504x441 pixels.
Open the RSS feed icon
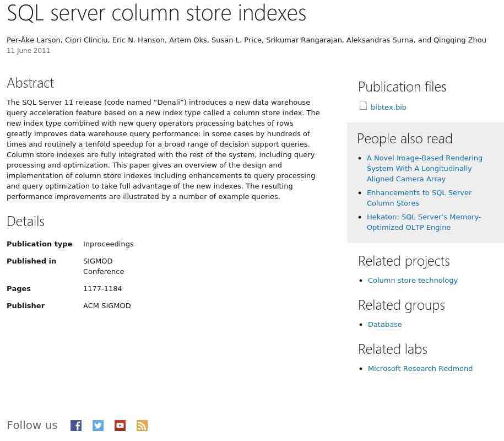(142, 426)
